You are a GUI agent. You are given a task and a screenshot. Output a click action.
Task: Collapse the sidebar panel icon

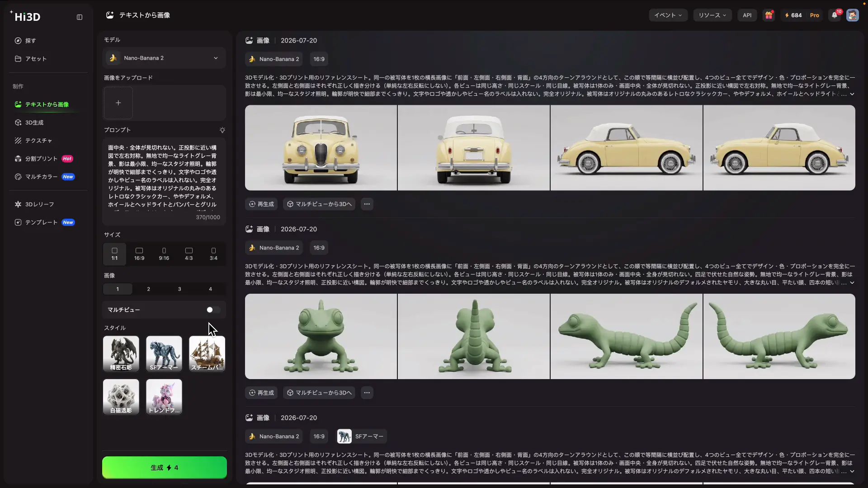point(80,17)
